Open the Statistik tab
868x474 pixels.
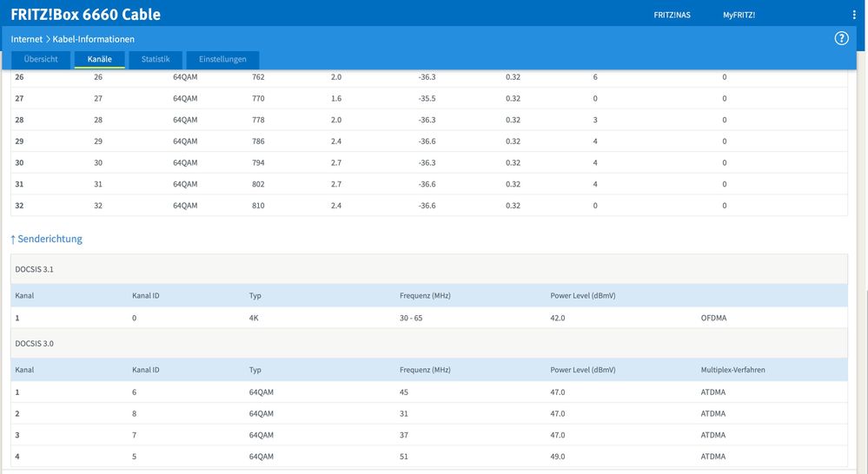156,59
